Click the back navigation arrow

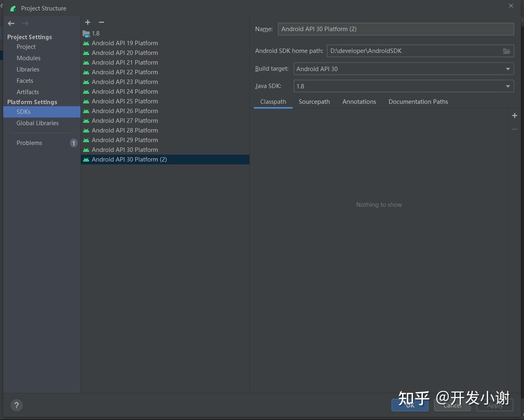pyautogui.click(x=11, y=23)
